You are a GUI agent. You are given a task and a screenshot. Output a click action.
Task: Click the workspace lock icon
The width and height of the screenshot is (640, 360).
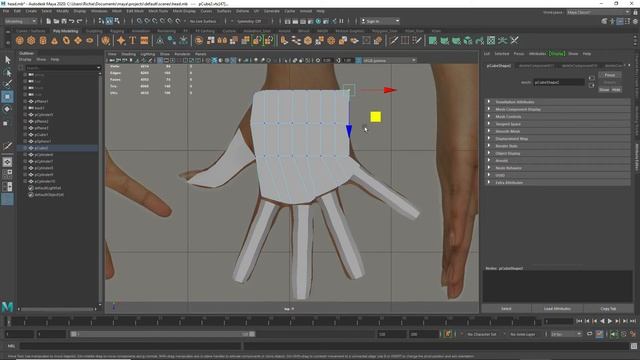635,12
